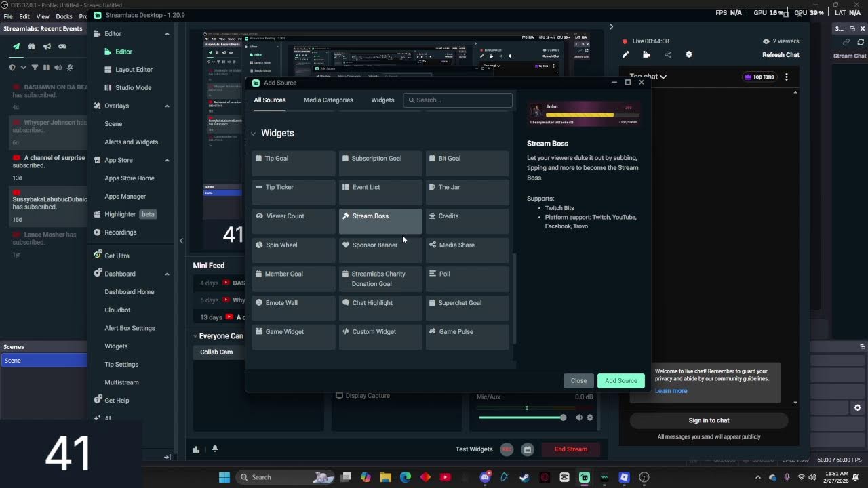Image resolution: width=868 pixels, height=488 pixels.
Task: Select the Spin Wheel widget
Action: tap(294, 250)
